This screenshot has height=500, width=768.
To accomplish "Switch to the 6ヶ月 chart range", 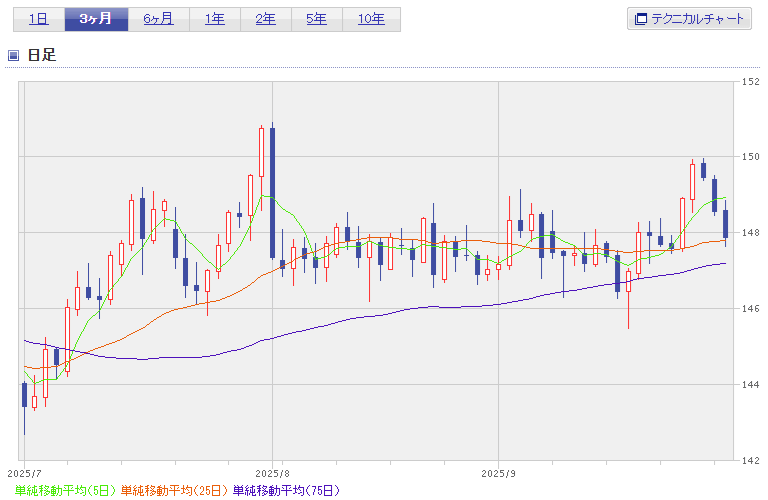I will point(157,19).
